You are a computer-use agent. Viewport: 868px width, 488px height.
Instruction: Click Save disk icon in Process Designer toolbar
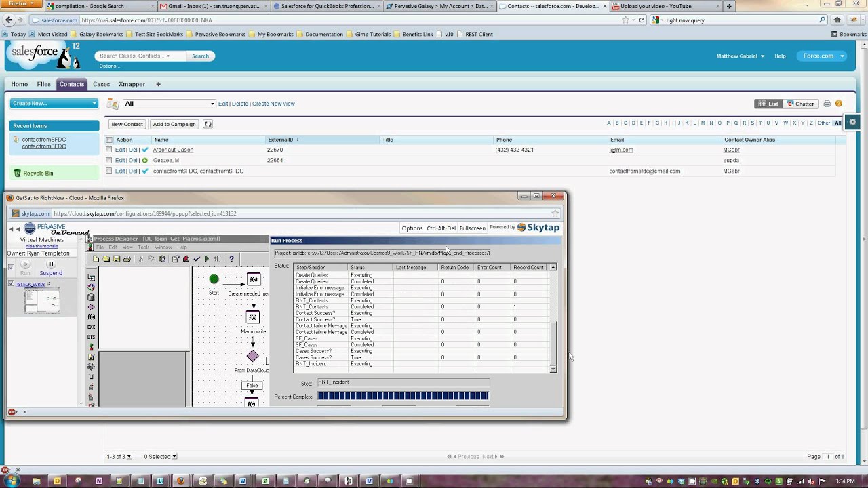pyautogui.click(x=116, y=259)
